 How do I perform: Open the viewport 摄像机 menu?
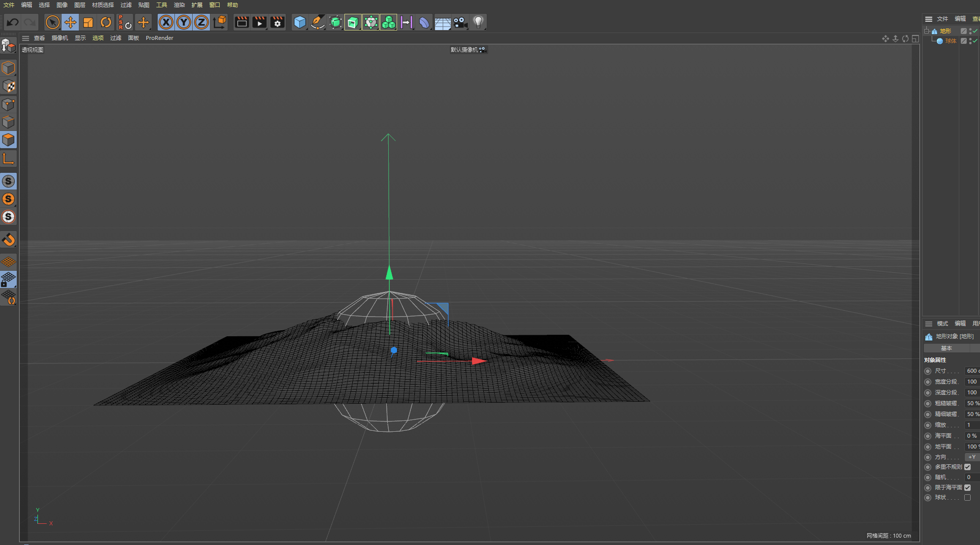click(x=60, y=38)
